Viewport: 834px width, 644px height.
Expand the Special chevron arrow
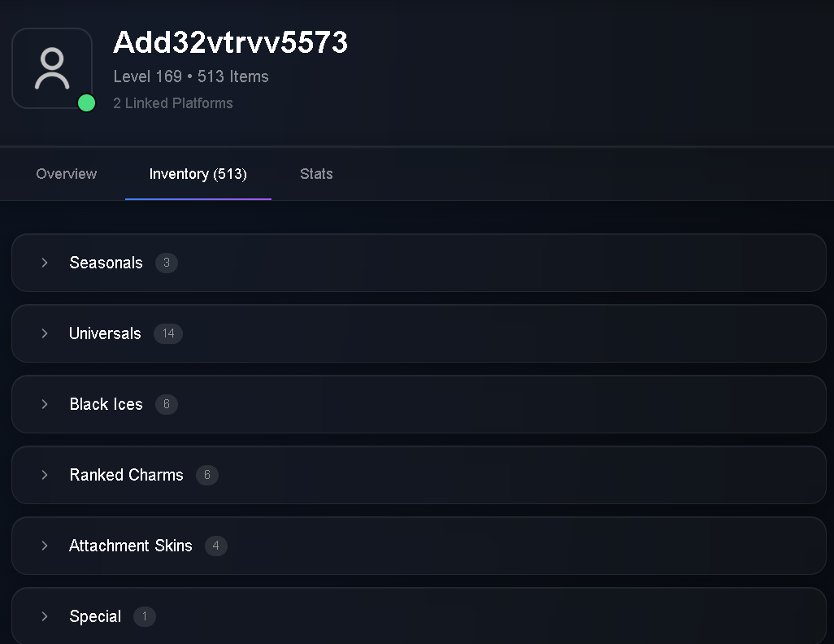click(x=45, y=616)
